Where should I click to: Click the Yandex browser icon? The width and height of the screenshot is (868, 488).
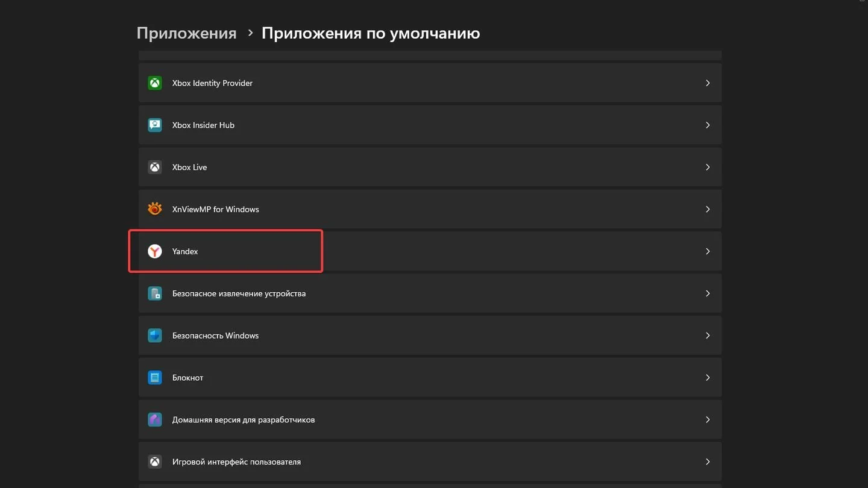pos(155,251)
